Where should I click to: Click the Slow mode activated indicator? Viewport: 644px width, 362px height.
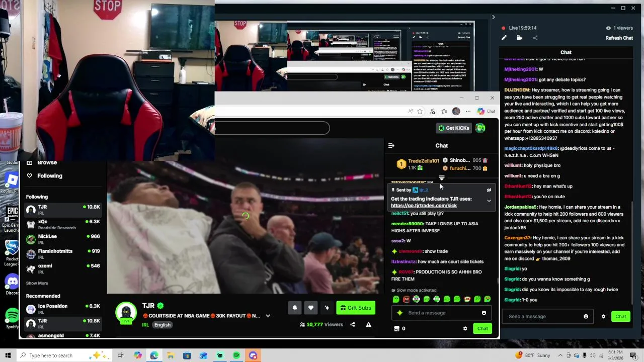pyautogui.click(x=414, y=290)
